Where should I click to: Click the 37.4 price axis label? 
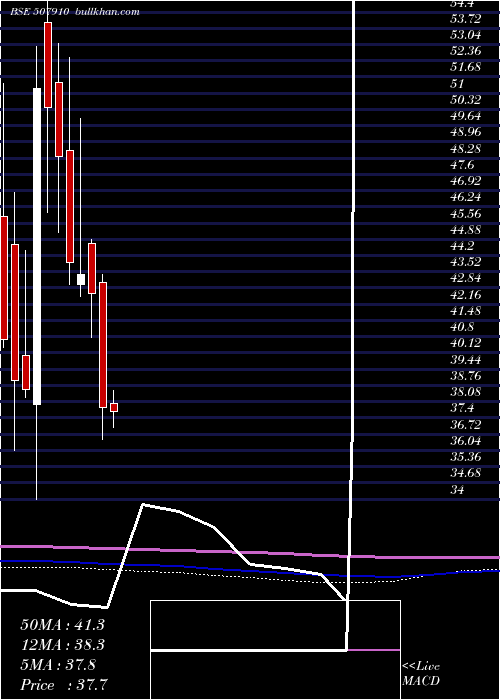coord(462,408)
